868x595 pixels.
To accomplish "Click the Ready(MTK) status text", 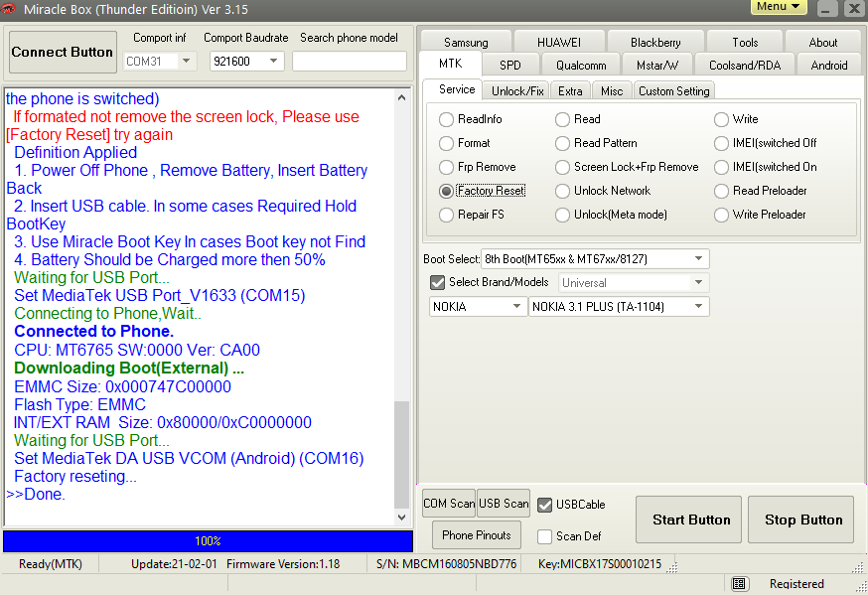I will (x=51, y=564).
